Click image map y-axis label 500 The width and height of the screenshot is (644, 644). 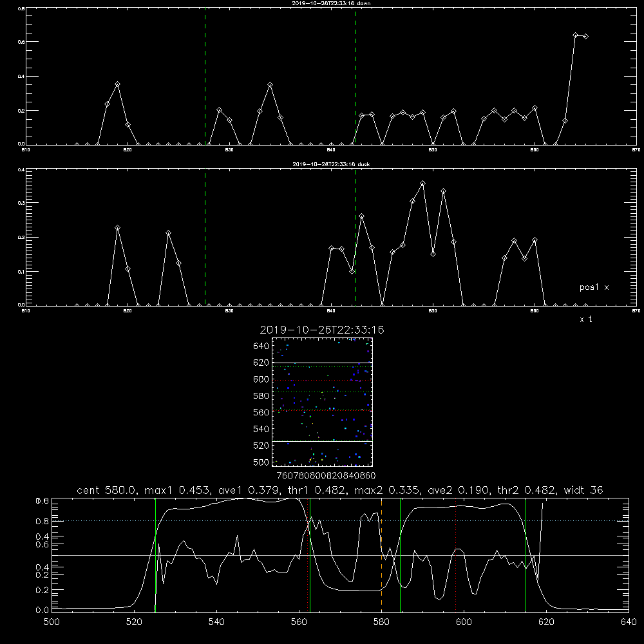261,462
